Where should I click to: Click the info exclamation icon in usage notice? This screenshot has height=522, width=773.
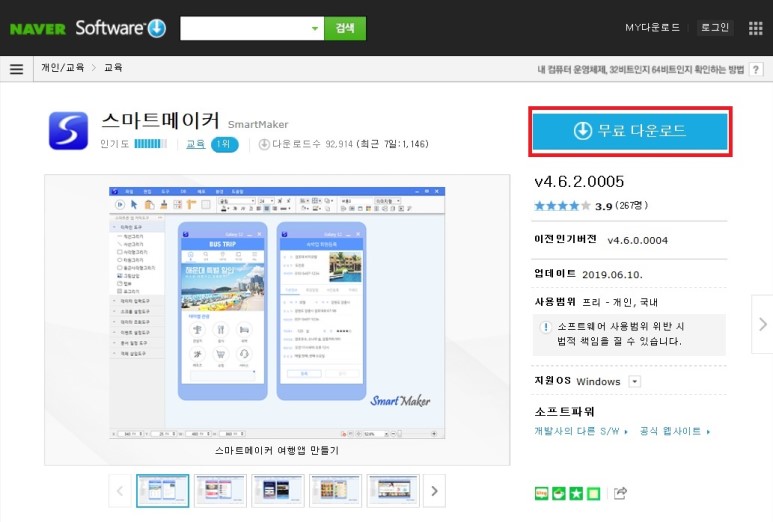(546, 327)
